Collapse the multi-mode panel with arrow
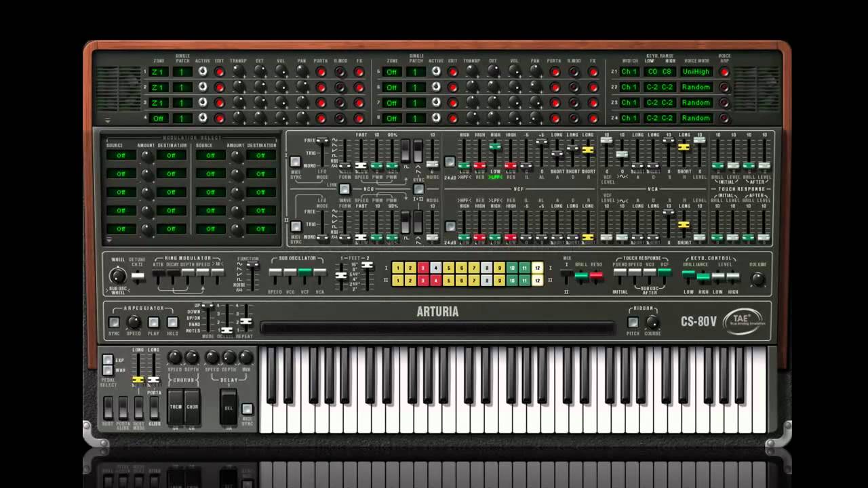Image resolution: width=868 pixels, height=488 pixels. pos(107,121)
